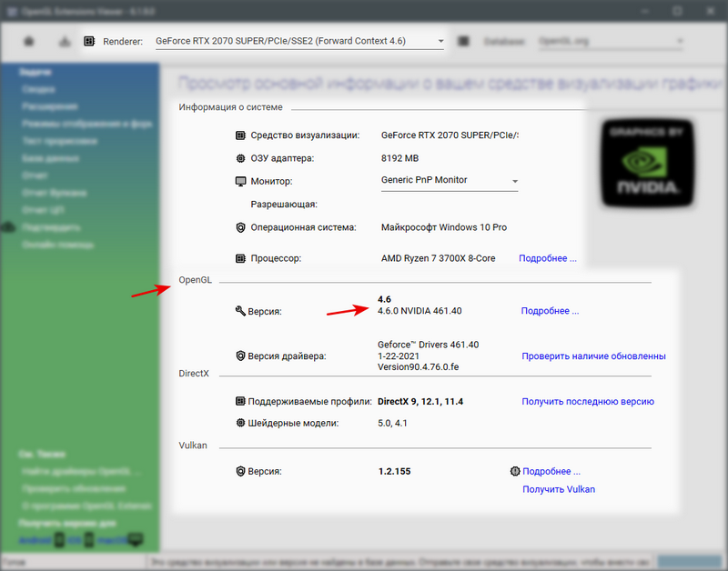
Task: Click the bold 4.6 OpenGL version
Action: pos(384,299)
